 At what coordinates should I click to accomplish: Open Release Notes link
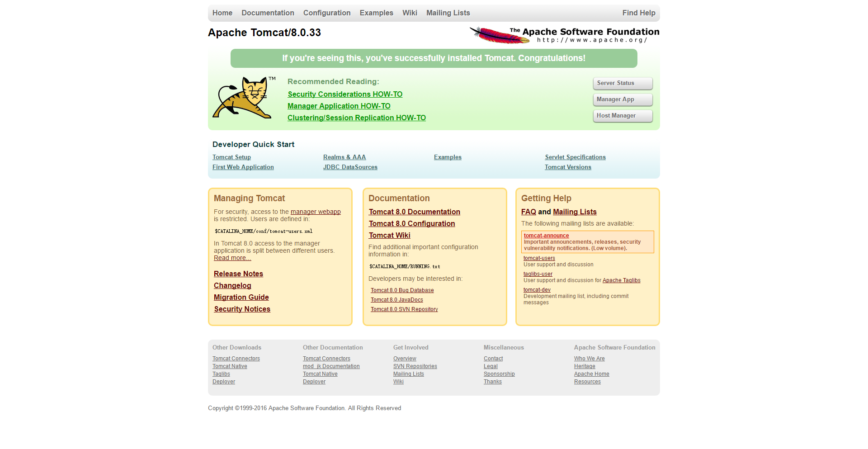coord(238,274)
